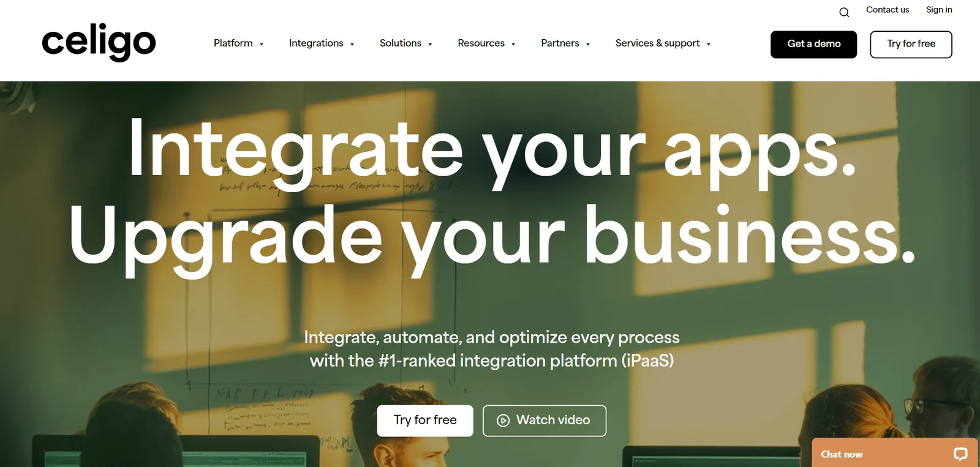
Task: Click the hero Try for free button
Action: tap(425, 420)
